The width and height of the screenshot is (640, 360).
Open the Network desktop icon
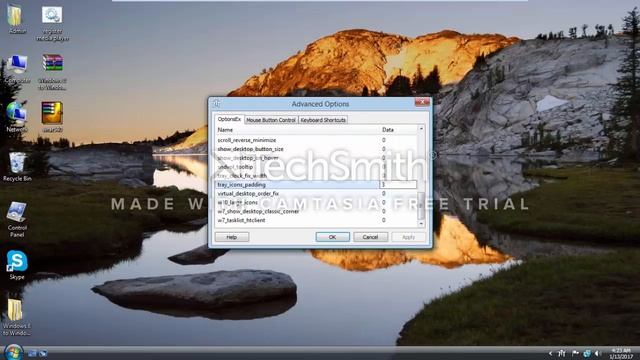tap(16, 116)
